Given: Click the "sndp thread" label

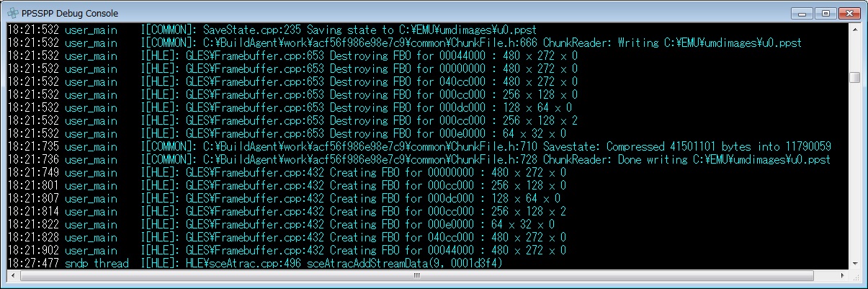Looking at the screenshot, I should (x=97, y=264).
